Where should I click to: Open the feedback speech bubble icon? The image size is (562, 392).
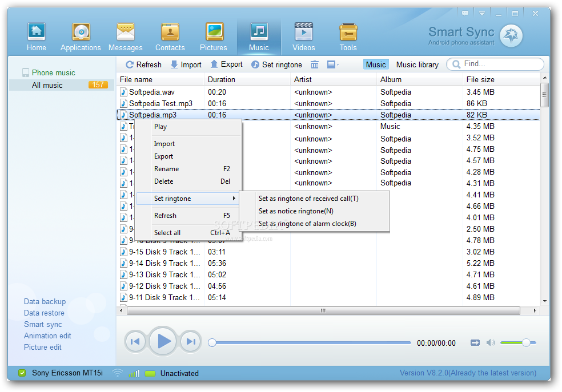(x=465, y=13)
